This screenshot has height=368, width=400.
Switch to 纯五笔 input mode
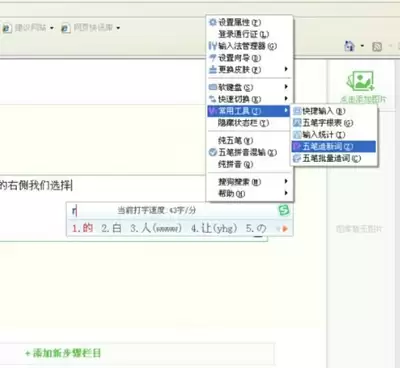[x=235, y=140]
